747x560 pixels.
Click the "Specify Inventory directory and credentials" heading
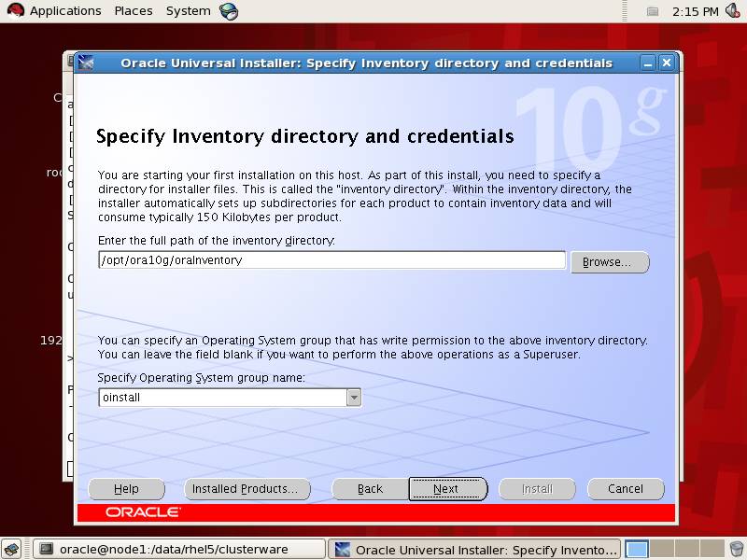(305, 136)
